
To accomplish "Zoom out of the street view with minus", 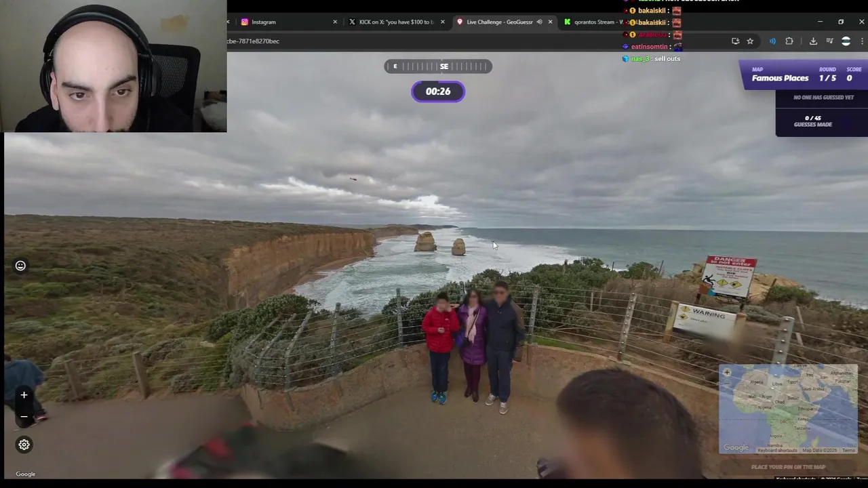I will [24, 416].
